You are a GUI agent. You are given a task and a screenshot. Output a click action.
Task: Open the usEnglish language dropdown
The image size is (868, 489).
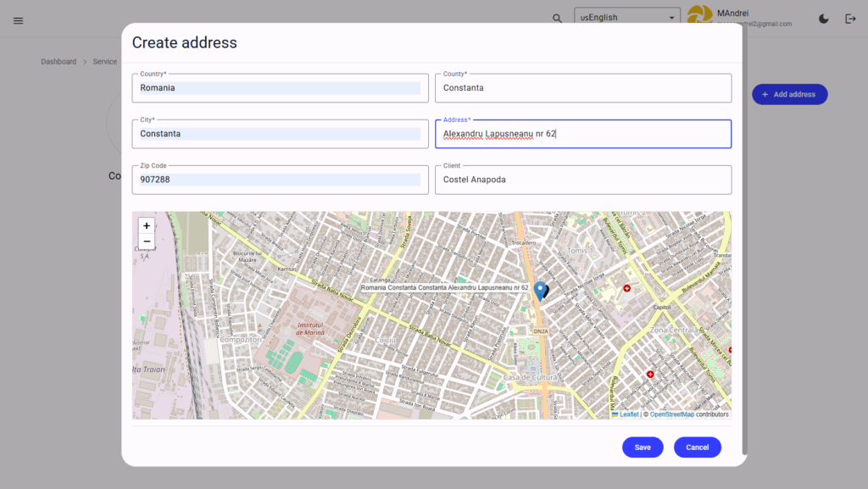coord(627,18)
